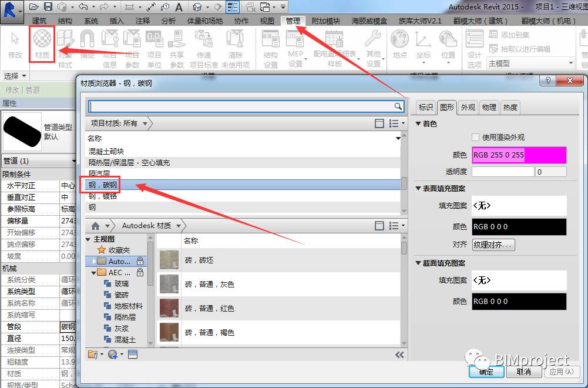Click the 透明度 value field
This screenshot has height=388, width=588.
[x=550, y=172]
